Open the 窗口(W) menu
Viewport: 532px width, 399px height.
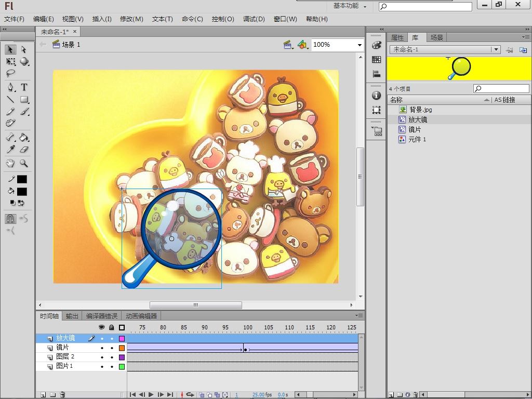click(x=285, y=19)
